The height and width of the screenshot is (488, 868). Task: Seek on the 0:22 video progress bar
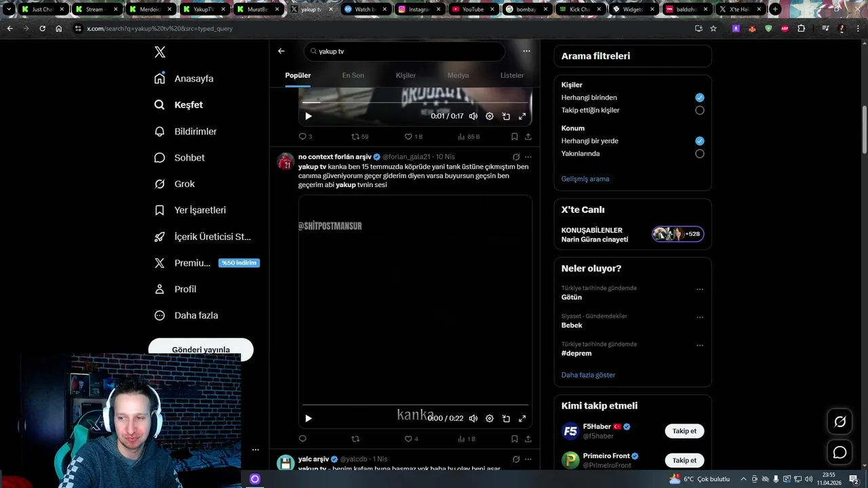pyautogui.click(x=415, y=405)
